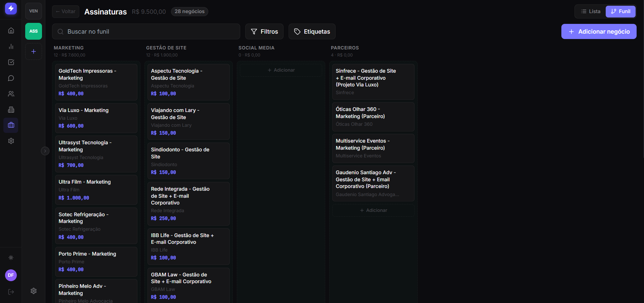Open Sindiodonto - Gestão de Site card
Image resolution: width=644 pixels, height=303 pixels.
pos(188,161)
